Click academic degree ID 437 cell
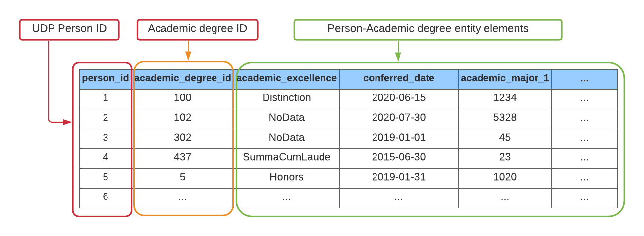Screen dimensions: 644x236 pyautogui.click(x=183, y=157)
